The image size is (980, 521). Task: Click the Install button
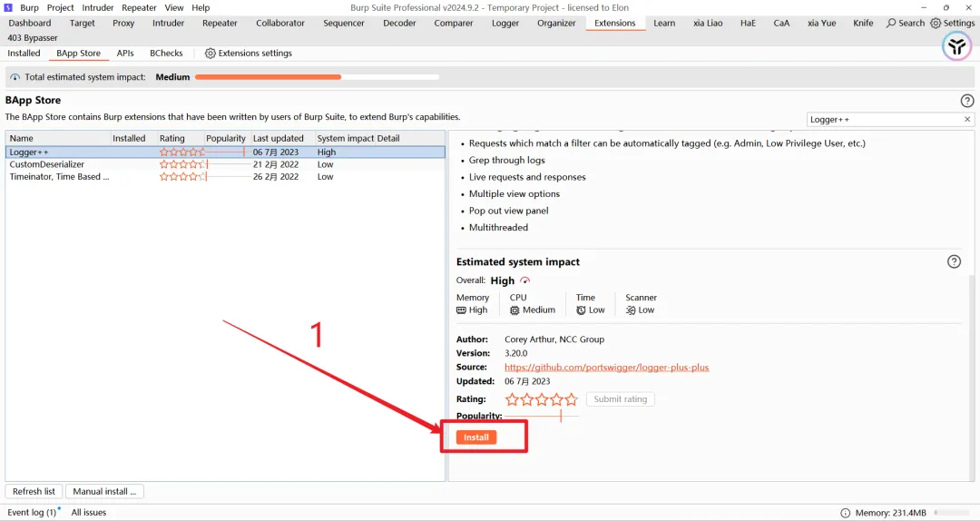476,437
